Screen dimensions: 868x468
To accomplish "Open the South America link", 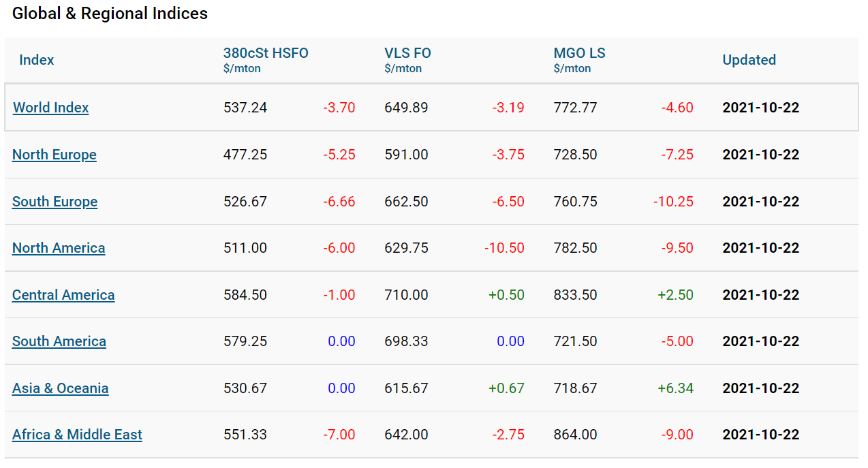I will coord(59,341).
